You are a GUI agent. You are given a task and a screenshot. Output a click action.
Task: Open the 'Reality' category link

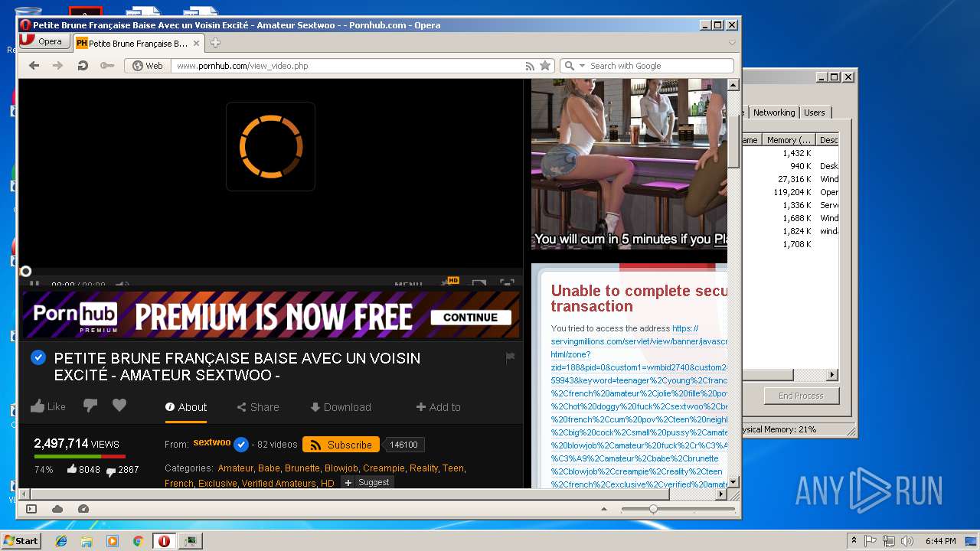coord(423,468)
